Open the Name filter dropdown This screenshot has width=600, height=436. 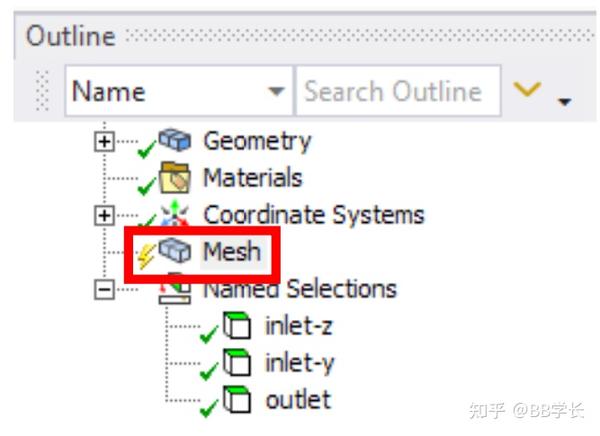click(276, 92)
